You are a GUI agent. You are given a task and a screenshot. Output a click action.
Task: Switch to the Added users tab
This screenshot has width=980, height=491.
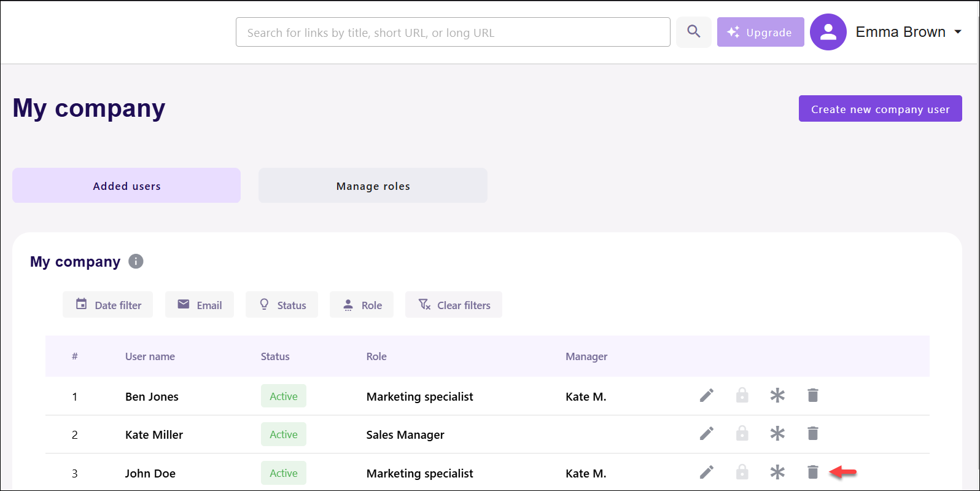[126, 186]
